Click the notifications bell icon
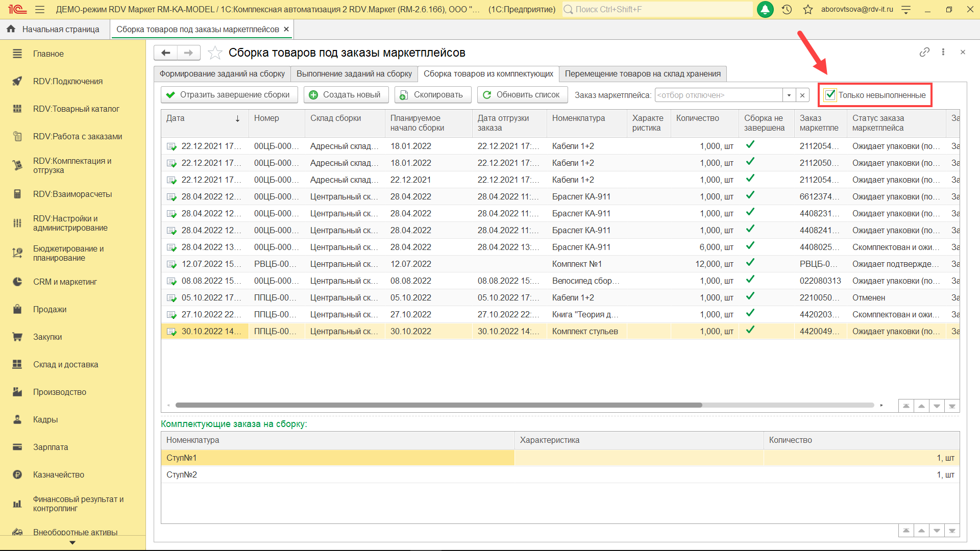This screenshot has height=551, width=980. tap(765, 9)
